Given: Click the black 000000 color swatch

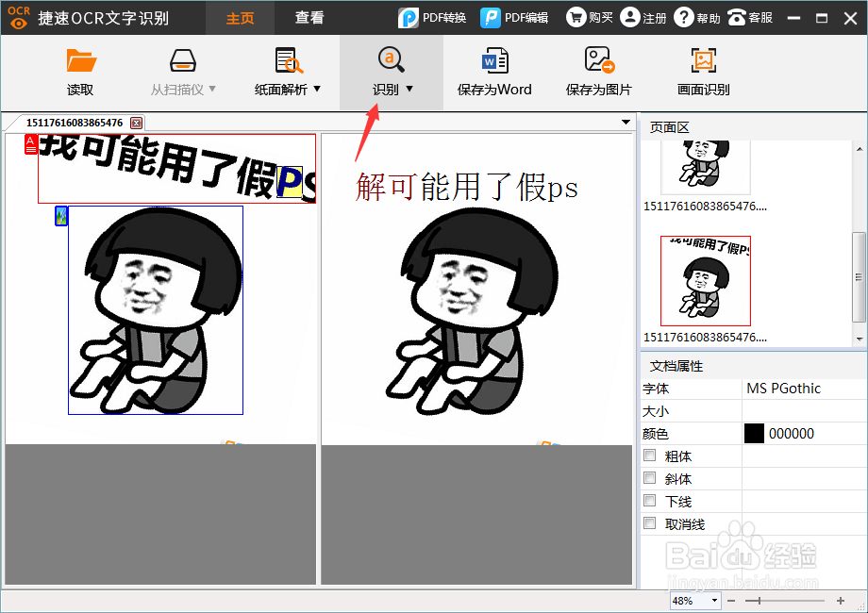Looking at the screenshot, I should point(752,433).
